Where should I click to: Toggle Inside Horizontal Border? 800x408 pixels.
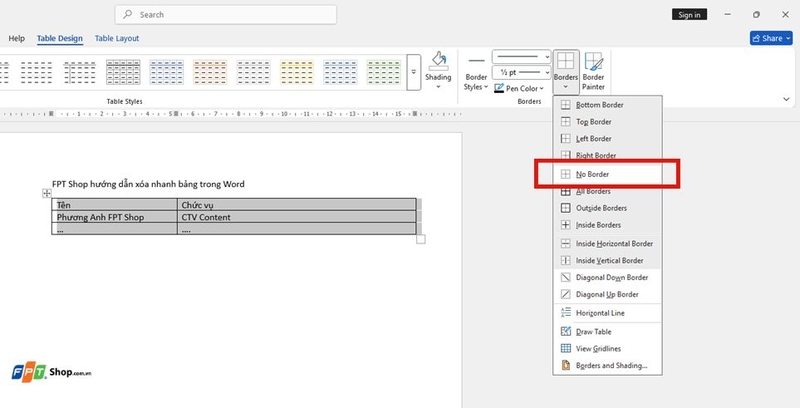coord(607,244)
